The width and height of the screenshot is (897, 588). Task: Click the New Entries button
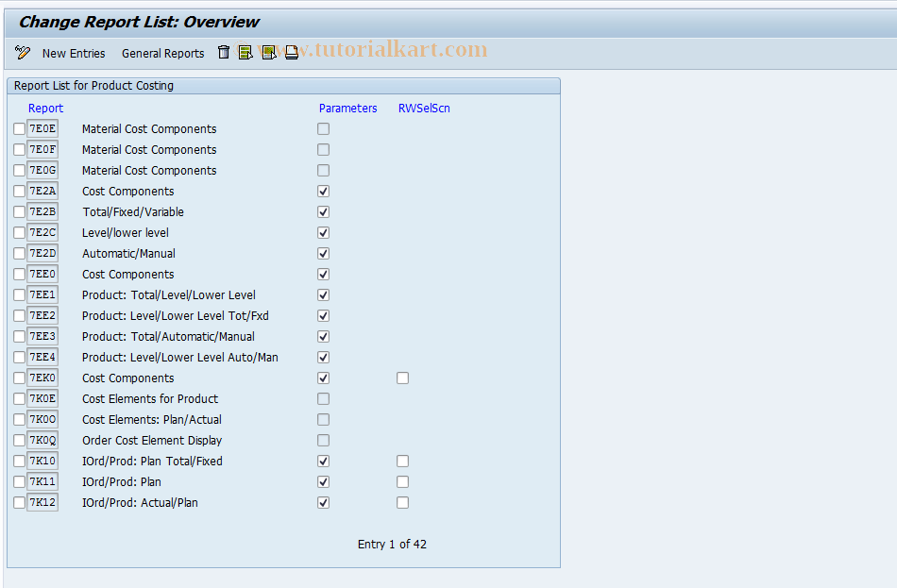click(74, 53)
